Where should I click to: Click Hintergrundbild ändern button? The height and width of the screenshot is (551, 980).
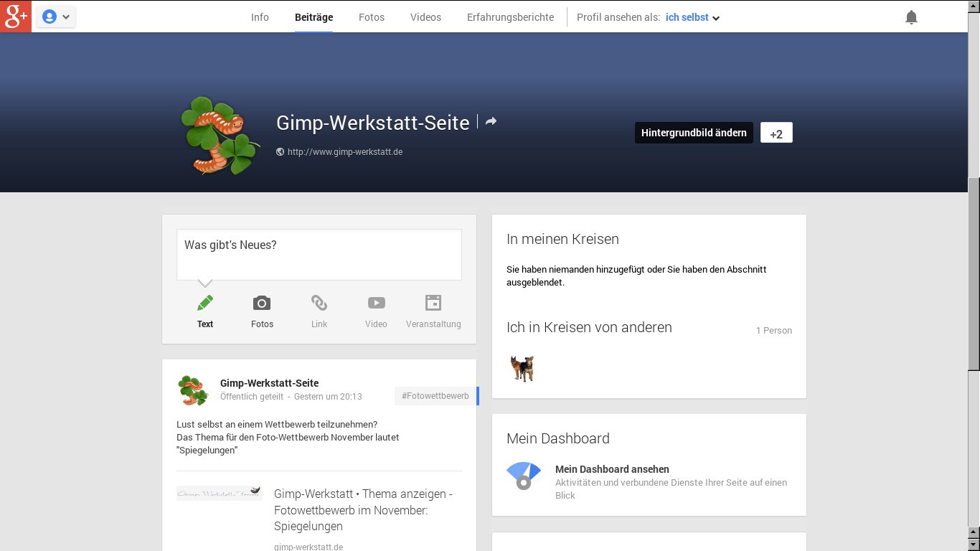tap(694, 133)
